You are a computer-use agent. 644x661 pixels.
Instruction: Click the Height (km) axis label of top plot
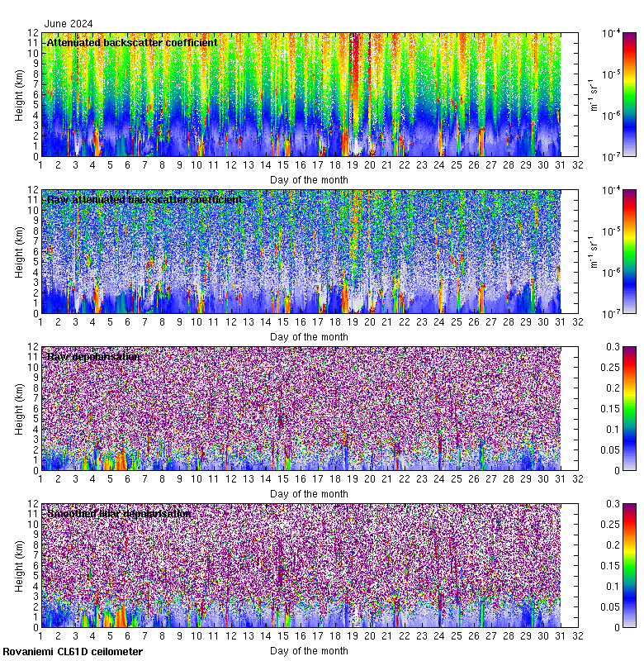coord(19,94)
